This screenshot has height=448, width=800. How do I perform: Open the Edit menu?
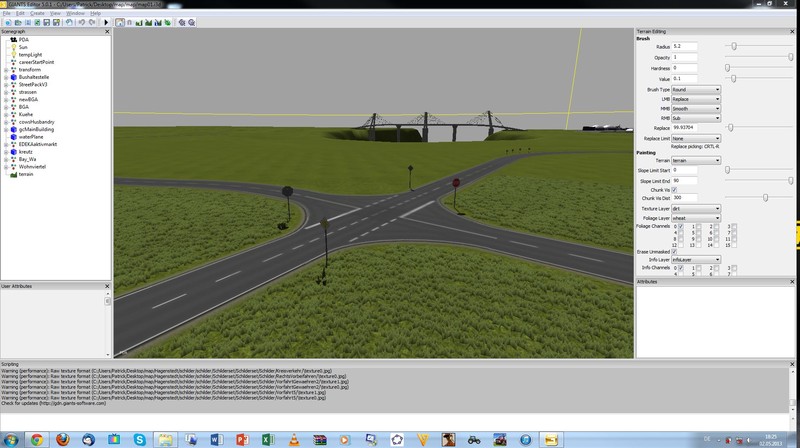[x=20, y=13]
